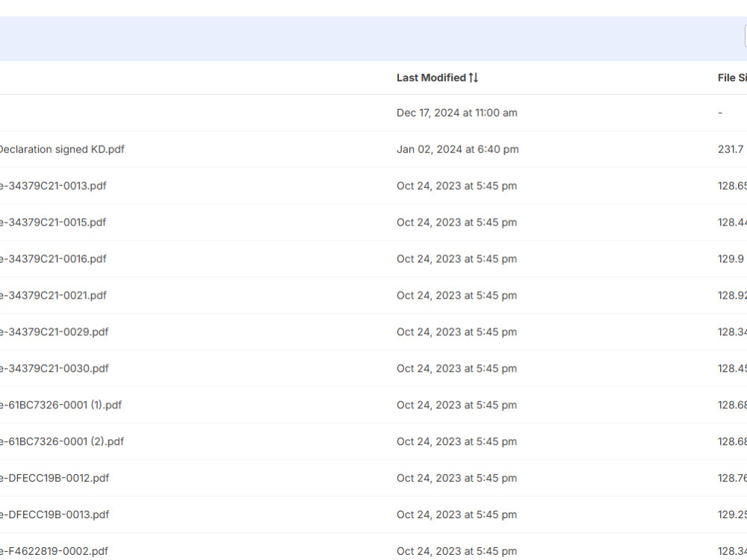The width and height of the screenshot is (747, 560).
Task: Click file size 231.7 value
Action: pyautogui.click(x=732, y=149)
